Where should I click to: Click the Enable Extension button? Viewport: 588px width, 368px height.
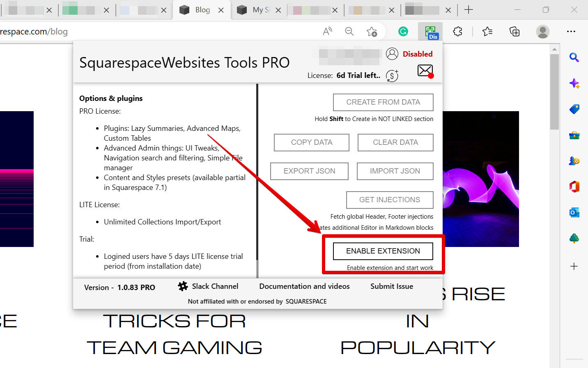(x=383, y=251)
